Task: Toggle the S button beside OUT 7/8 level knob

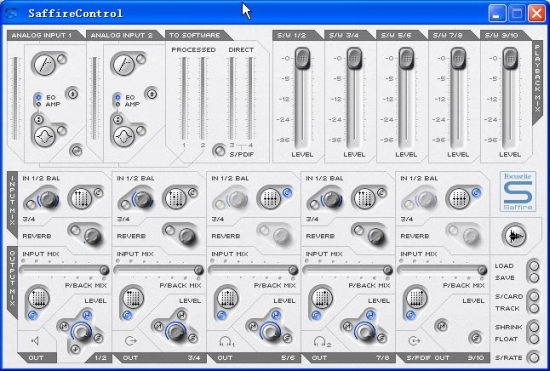Action: point(382,338)
